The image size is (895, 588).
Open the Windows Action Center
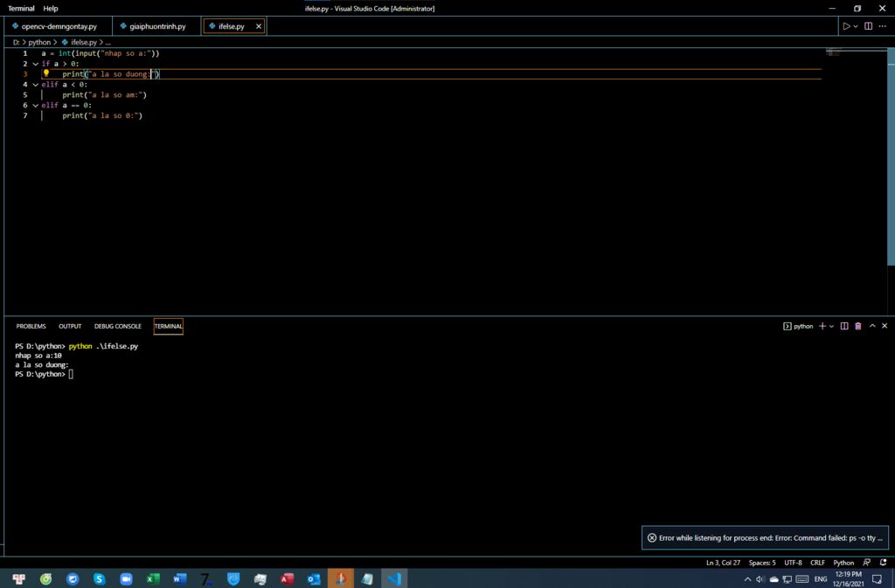click(x=878, y=579)
